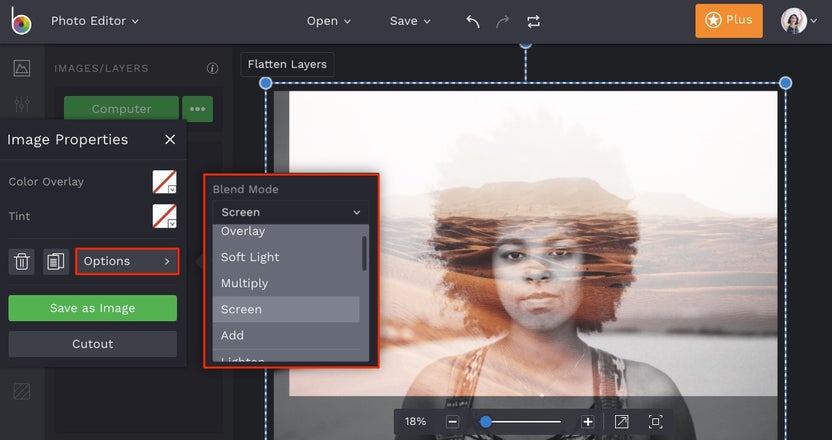Choose Multiply blend mode
Image resolution: width=832 pixels, height=440 pixels.
286,283
